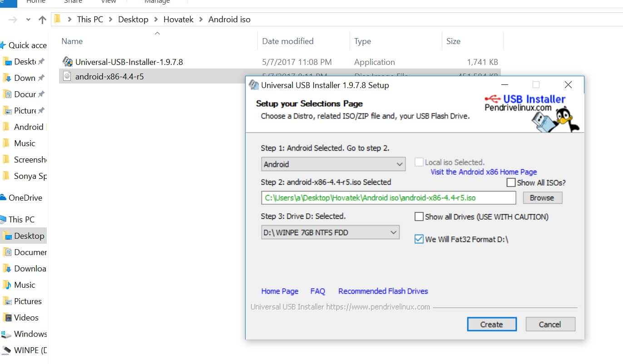623x364 pixels.
Task: Open the Step 3 drive selection dropdown
Action: [394, 232]
